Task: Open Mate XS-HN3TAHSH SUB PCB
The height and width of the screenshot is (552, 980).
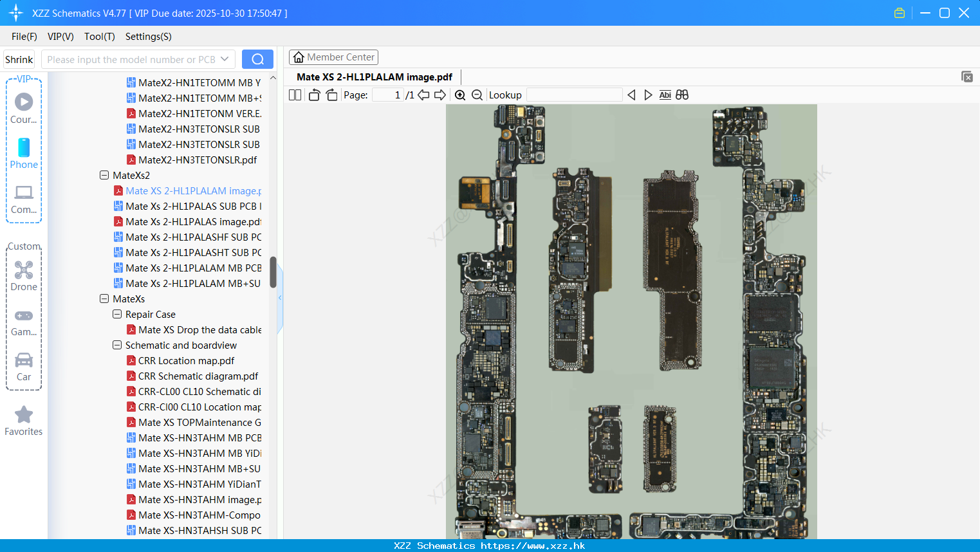Action: 194,530
